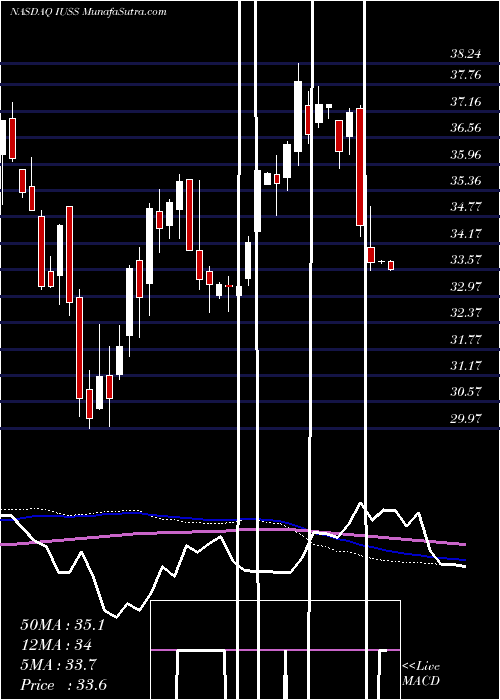
Task: Click the 50MA : 35.1 readout
Action: tap(62, 625)
